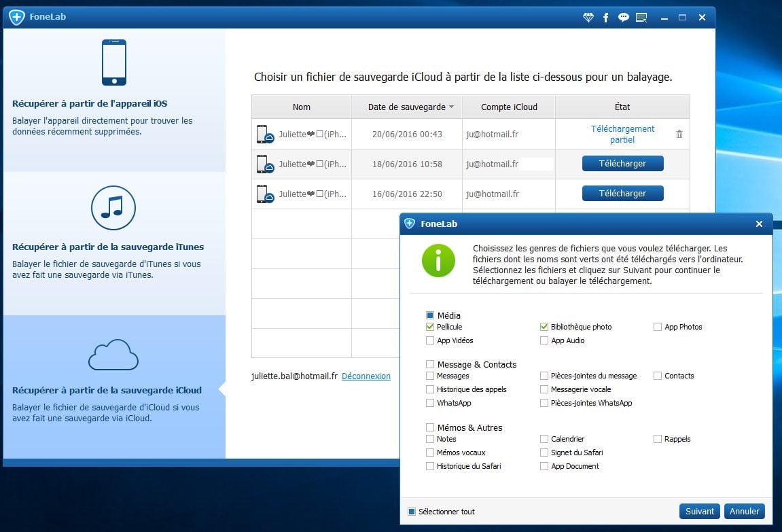Screen dimensions: 782x532
Task: Click the Suivant button
Action: coord(699,511)
